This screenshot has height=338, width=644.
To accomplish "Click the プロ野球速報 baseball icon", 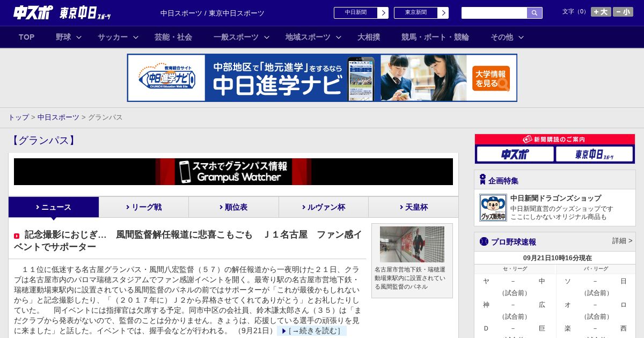I will pyautogui.click(x=484, y=241).
